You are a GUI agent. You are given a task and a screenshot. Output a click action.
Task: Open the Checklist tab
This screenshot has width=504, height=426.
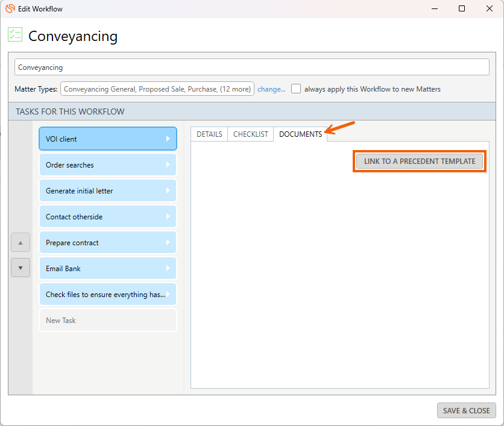(250, 134)
